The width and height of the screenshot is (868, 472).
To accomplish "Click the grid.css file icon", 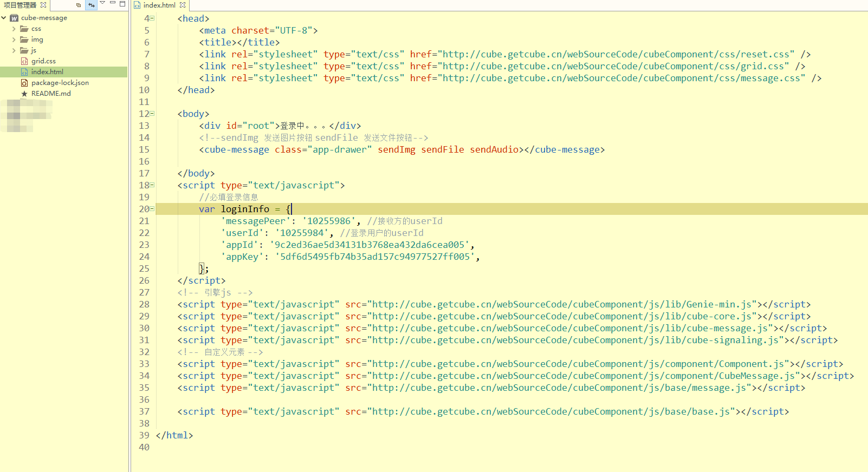I will click(24, 61).
